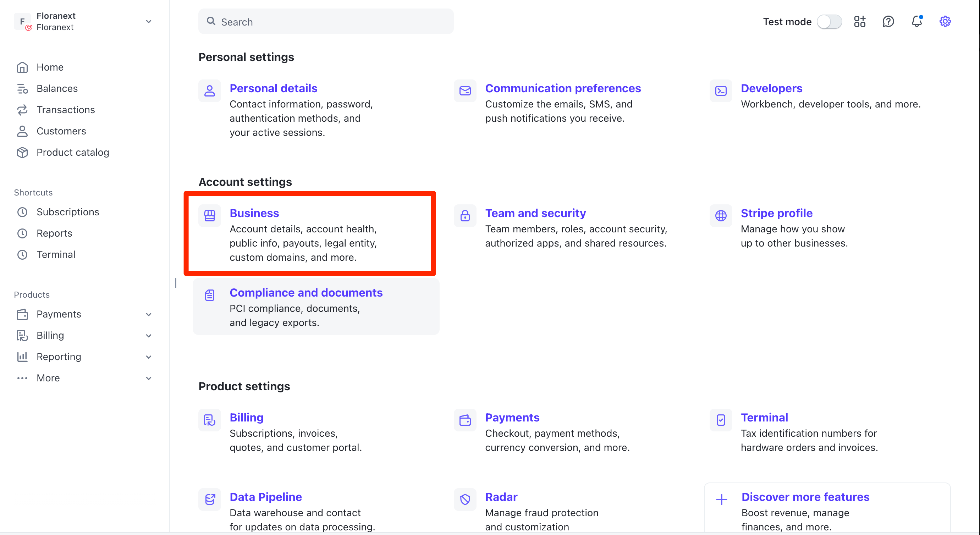Image resolution: width=980 pixels, height=535 pixels.
Task: Open Product catalog from sidebar
Action: click(73, 152)
